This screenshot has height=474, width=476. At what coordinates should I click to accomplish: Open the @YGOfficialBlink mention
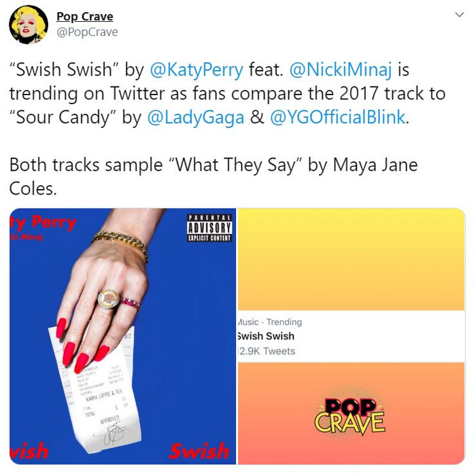tap(337, 117)
